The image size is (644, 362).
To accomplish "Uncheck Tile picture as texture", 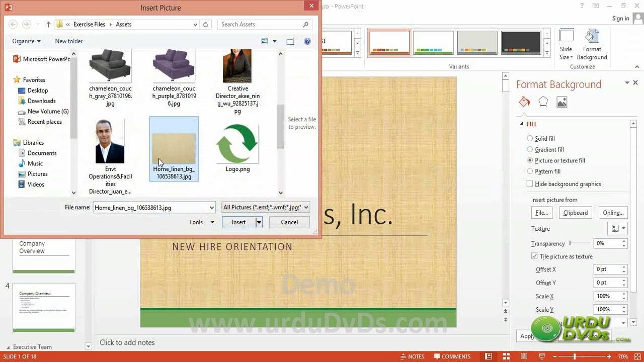I will click(x=534, y=256).
